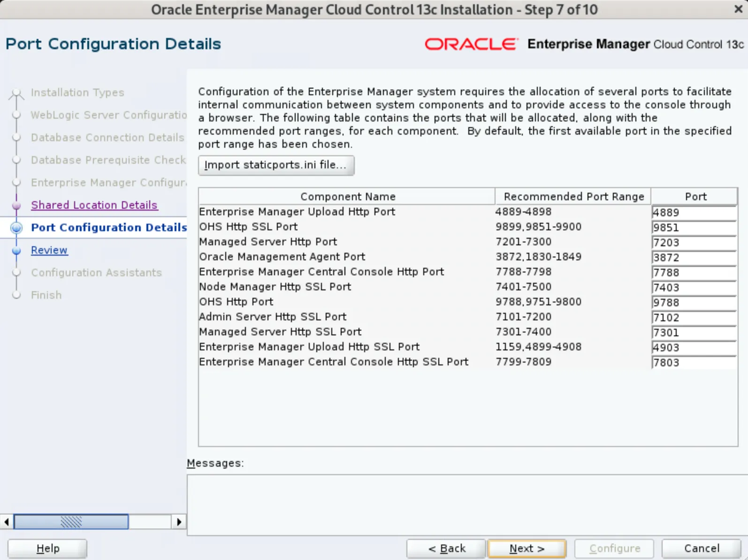The image size is (748, 560).
Task: Edit the OHS Http SSL Port field 9851
Action: [x=694, y=227]
